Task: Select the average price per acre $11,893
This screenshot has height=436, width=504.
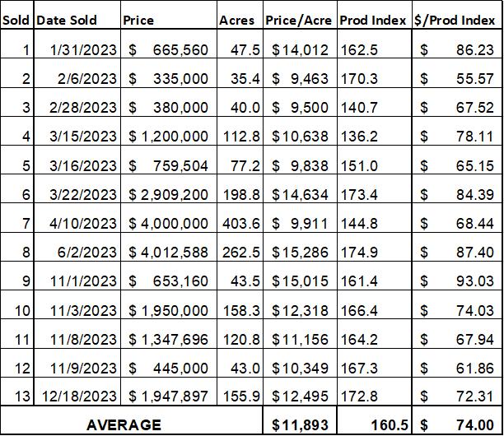Action: (301, 424)
